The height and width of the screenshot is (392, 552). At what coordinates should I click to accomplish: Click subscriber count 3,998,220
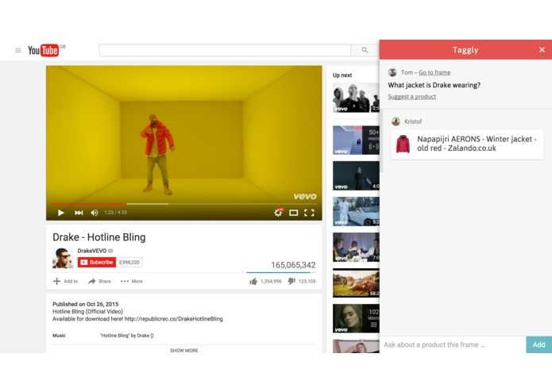pos(129,263)
